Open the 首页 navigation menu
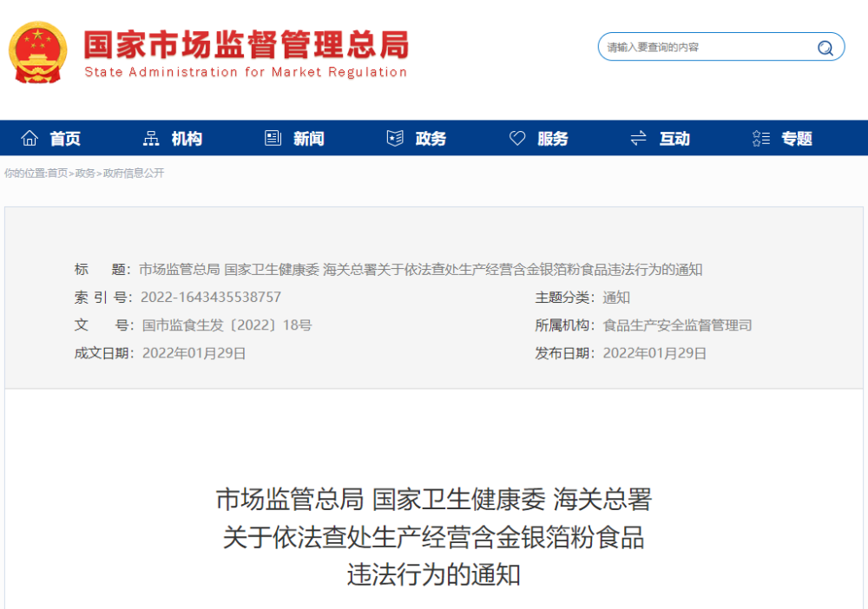This screenshot has width=868, height=609. click(65, 138)
